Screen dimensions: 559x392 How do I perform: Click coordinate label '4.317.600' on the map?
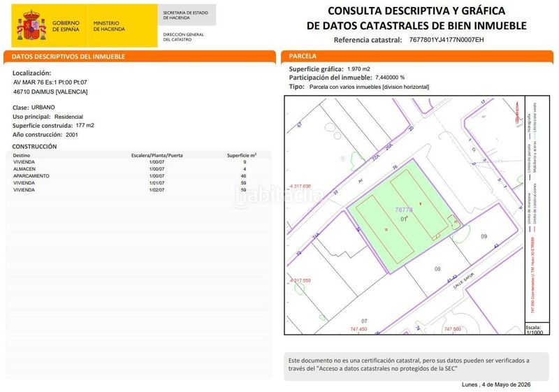300,186
